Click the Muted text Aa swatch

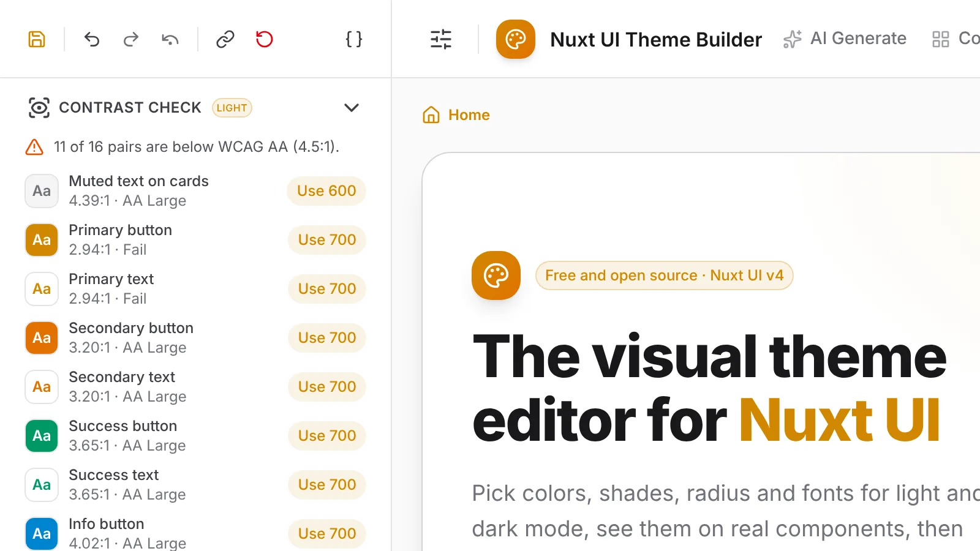pyautogui.click(x=42, y=191)
